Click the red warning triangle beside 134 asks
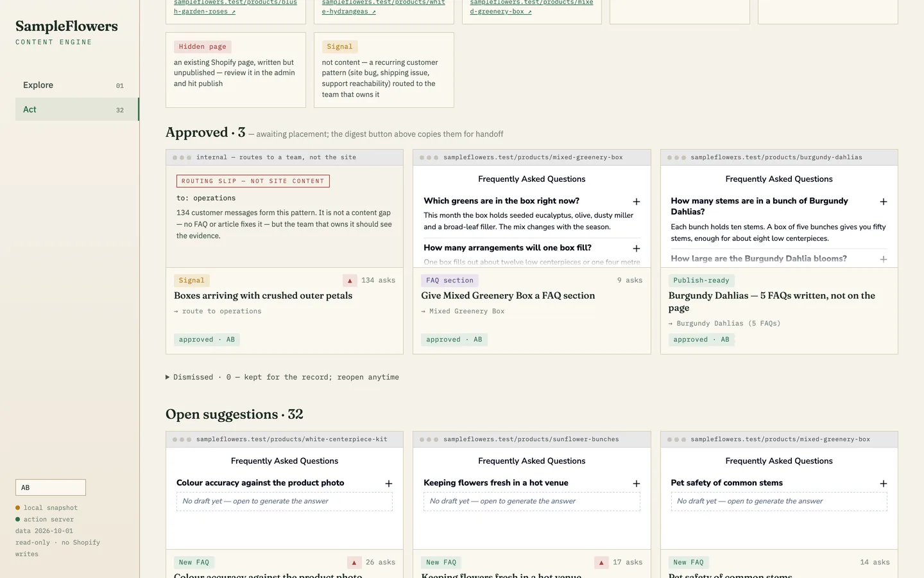The height and width of the screenshot is (578, 924). [350, 281]
